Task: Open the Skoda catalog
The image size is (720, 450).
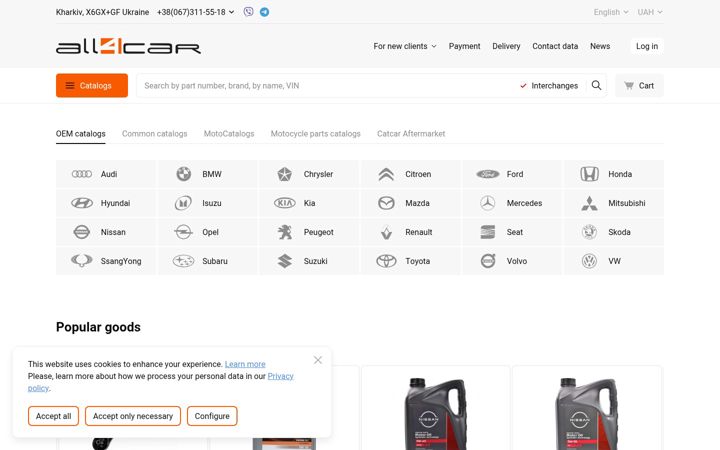Action: [x=613, y=232]
